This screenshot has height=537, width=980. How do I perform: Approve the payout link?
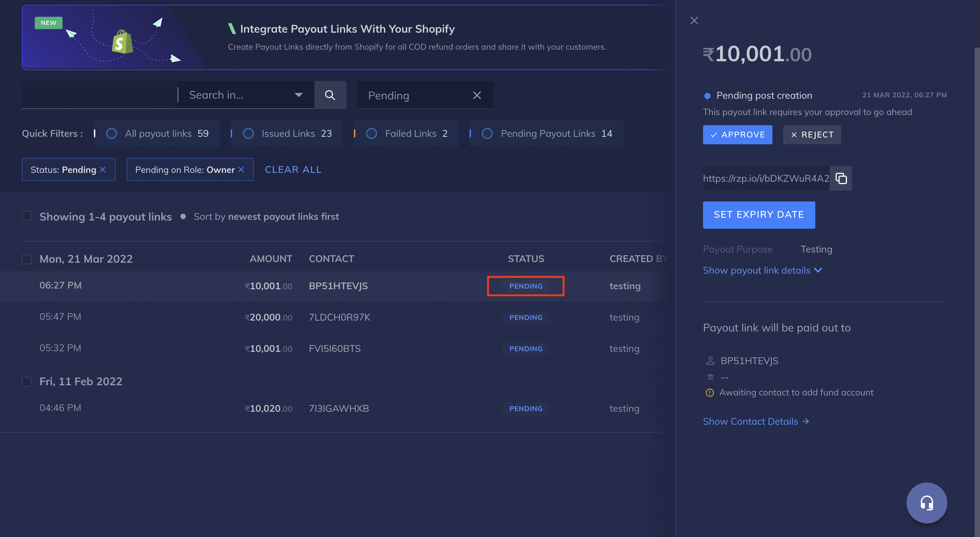737,135
